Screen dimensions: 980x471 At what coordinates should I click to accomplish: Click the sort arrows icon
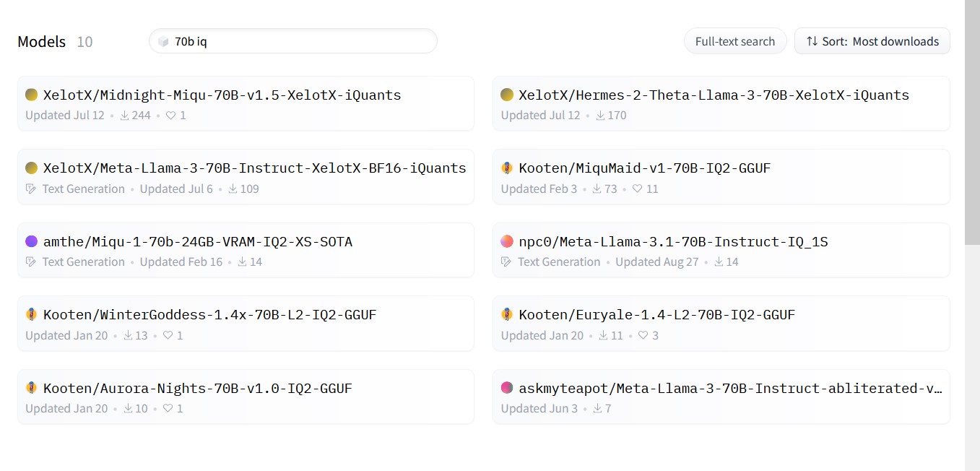812,41
